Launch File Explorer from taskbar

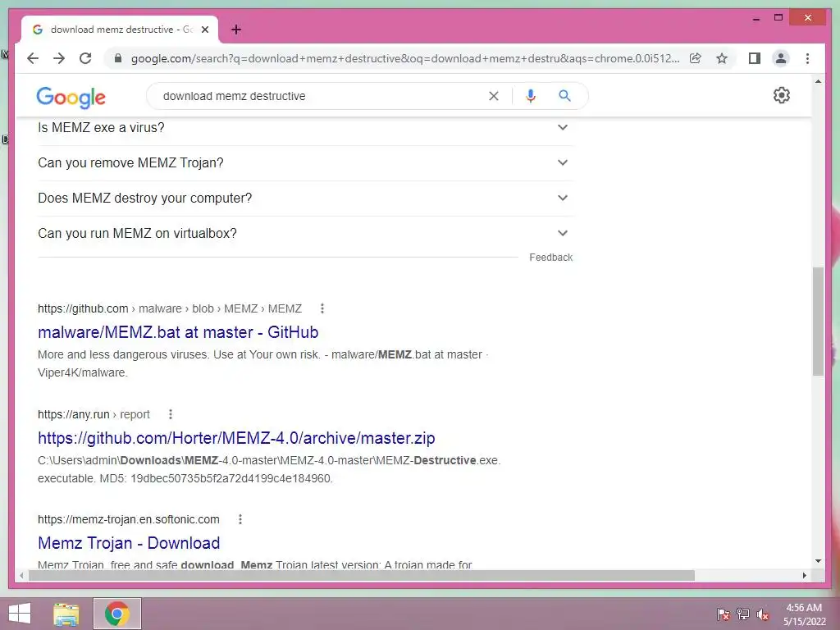(66, 614)
